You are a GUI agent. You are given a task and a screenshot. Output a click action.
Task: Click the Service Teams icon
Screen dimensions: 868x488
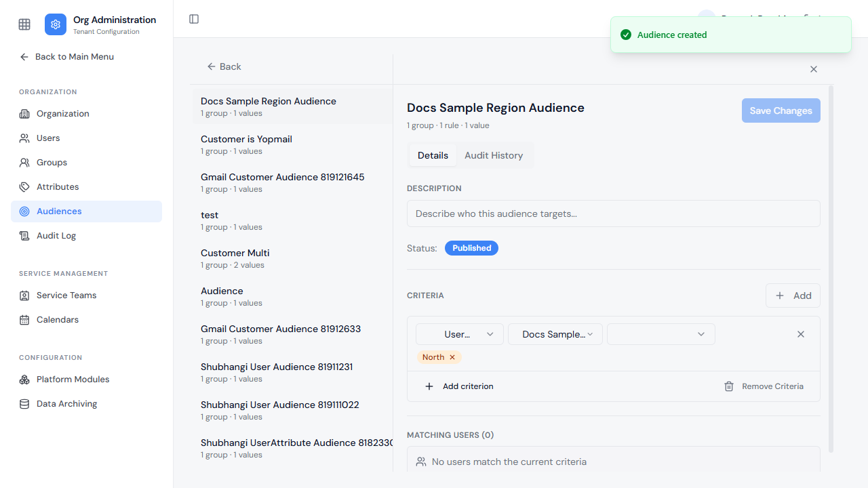[24, 296]
